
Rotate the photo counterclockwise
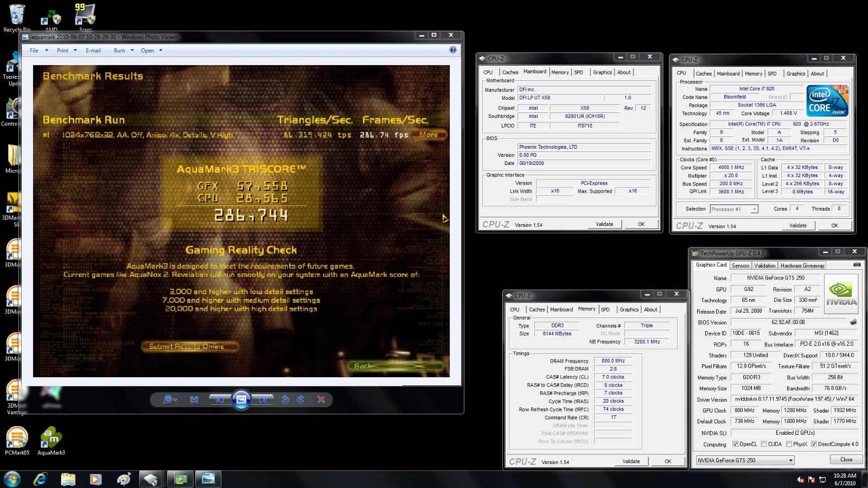coord(285,400)
